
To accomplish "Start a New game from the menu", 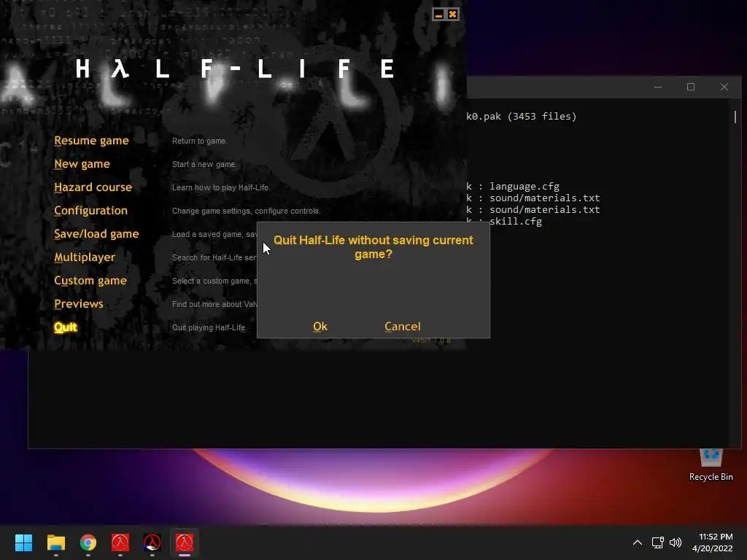I will (x=82, y=164).
